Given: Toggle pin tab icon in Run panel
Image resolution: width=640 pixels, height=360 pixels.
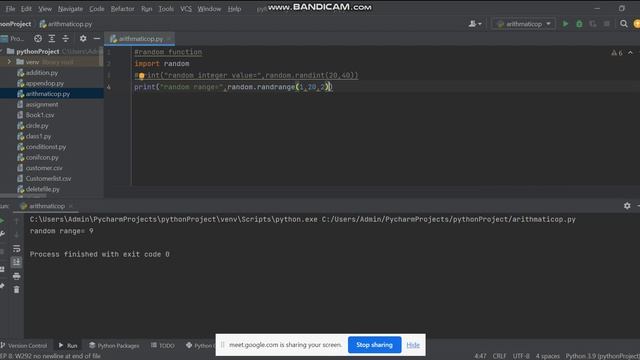Looking at the screenshot, I should coord(2,286).
